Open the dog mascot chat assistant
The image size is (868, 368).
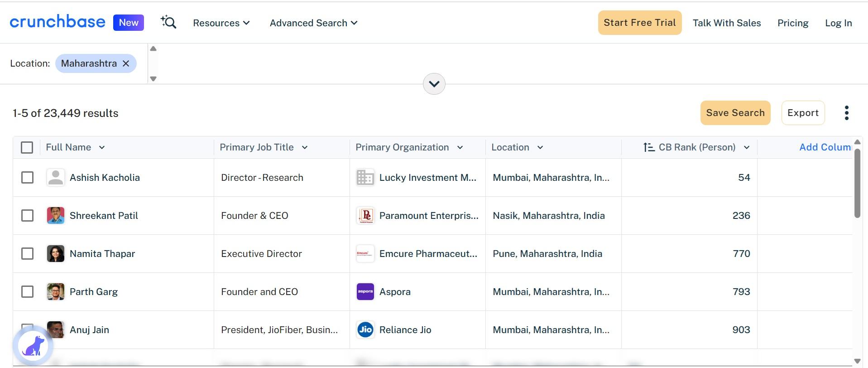34,346
